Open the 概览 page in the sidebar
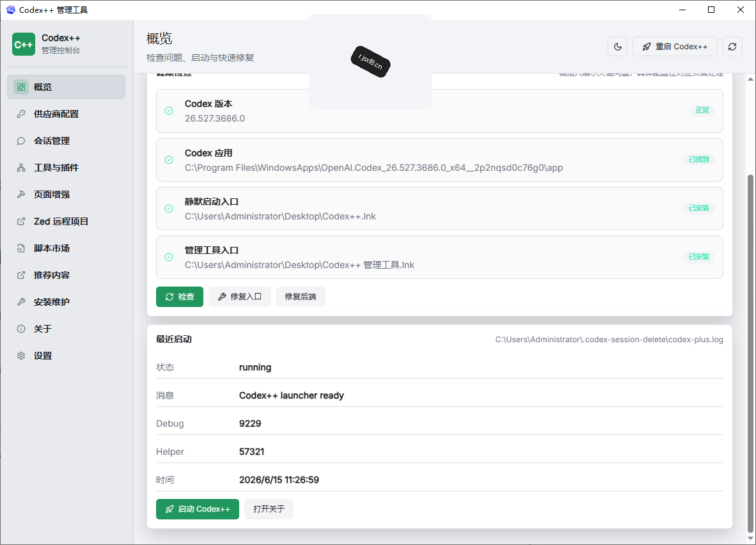 coord(66,87)
